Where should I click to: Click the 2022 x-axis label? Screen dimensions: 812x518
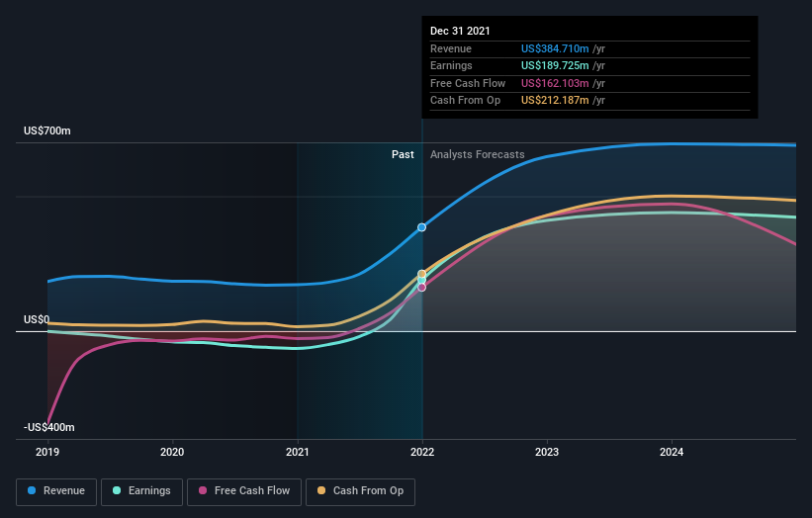(x=422, y=453)
